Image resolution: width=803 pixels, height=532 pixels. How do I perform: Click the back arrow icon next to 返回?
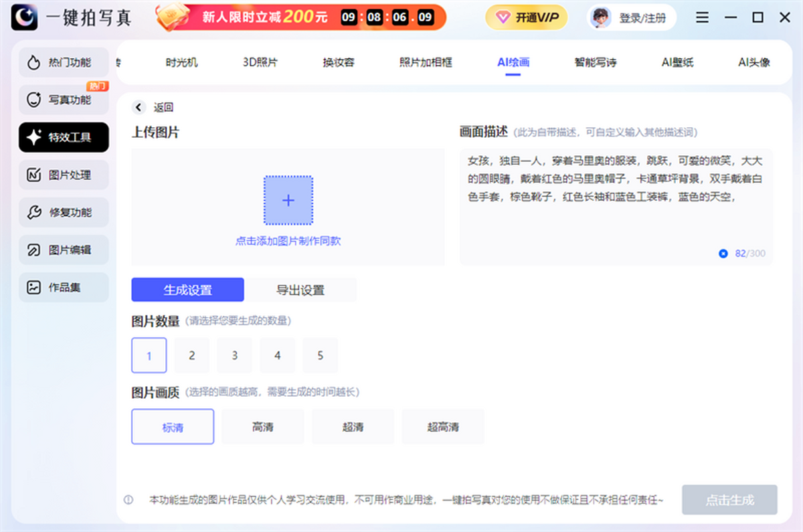pos(139,107)
